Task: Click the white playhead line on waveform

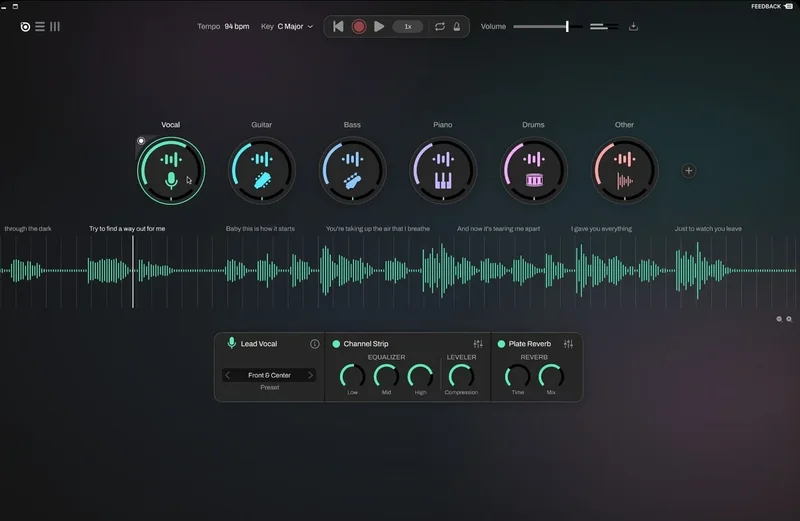Action: pyautogui.click(x=133, y=271)
